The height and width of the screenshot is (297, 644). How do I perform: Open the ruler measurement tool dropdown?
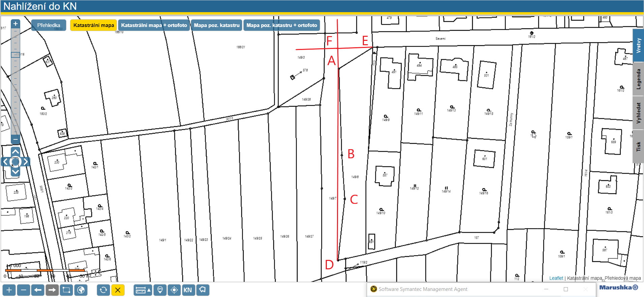[143, 290]
